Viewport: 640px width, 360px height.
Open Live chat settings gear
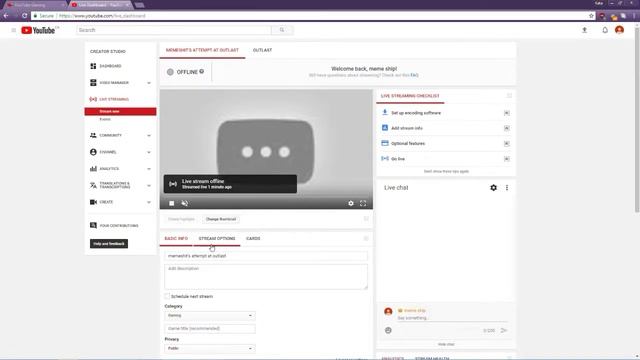click(x=493, y=188)
